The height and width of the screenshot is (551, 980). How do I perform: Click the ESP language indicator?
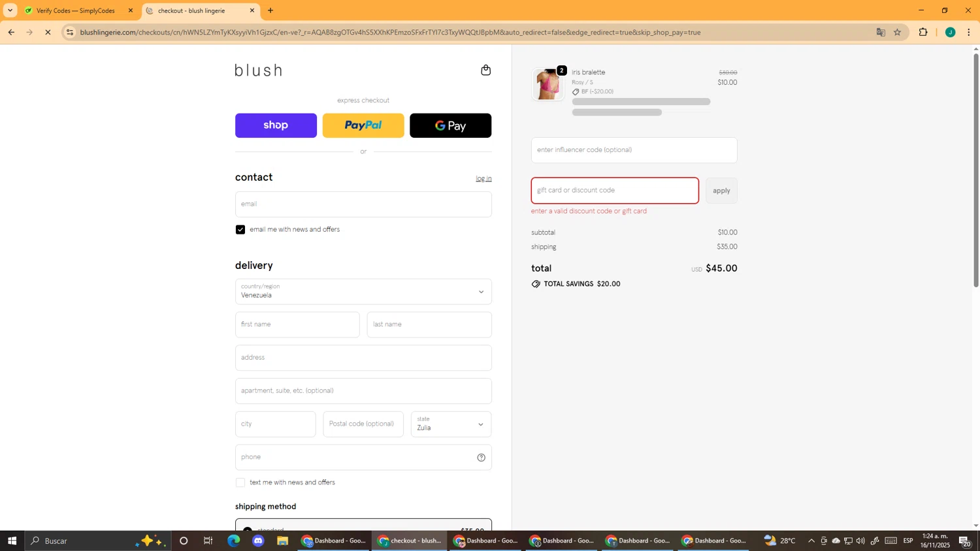click(908, 541)
